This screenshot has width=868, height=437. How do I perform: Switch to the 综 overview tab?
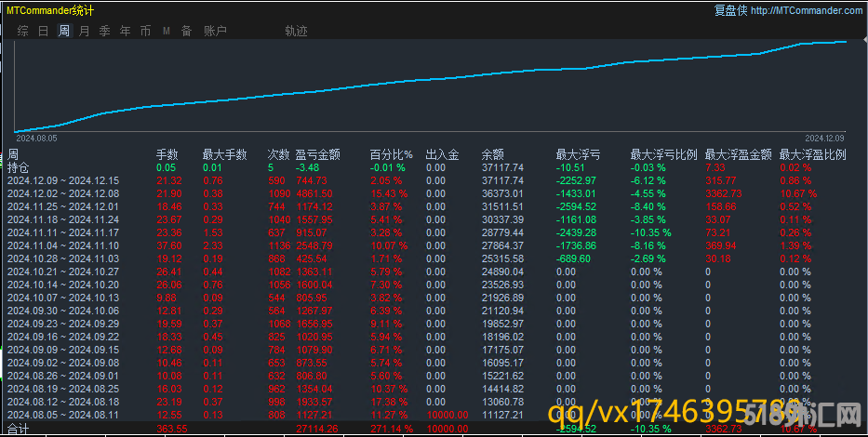pos(23,31)
